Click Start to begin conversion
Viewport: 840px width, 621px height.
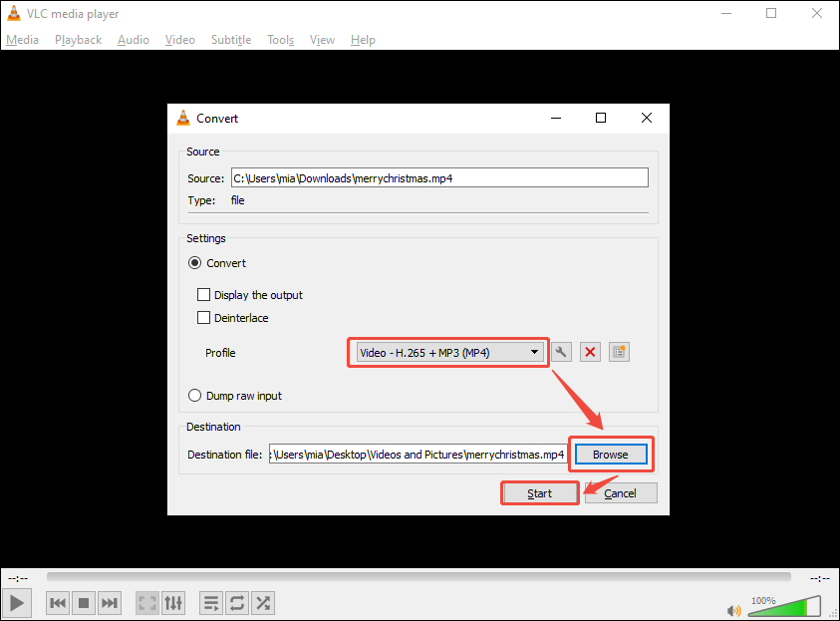tap(539, 493)
